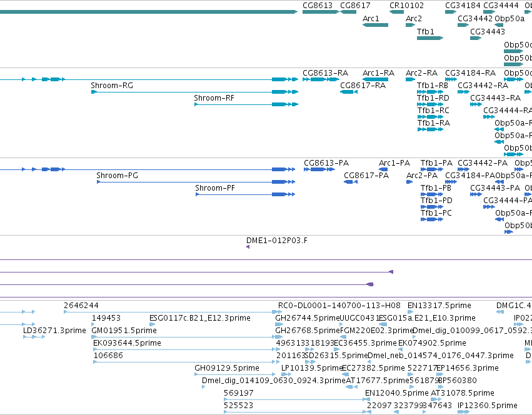Click the GM01951.5prime EST label
The image size is (532, 415).
[124, 331]
